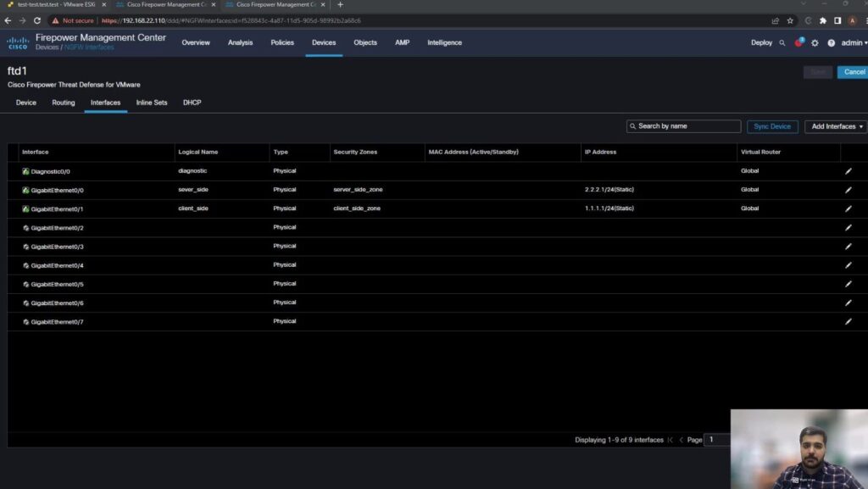This screenshot has height=489, width=868.
Task: Open a new browser tab
Action: (x=340, y=4)
